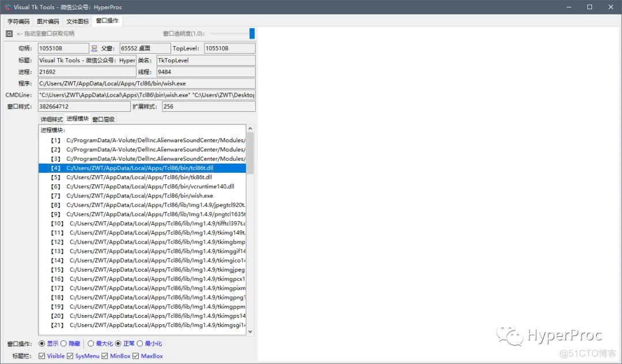The height and width of the screenshot is (364, 622).
Task: Switch to the 详细样式 sub-tab
Action: (52, 119)
